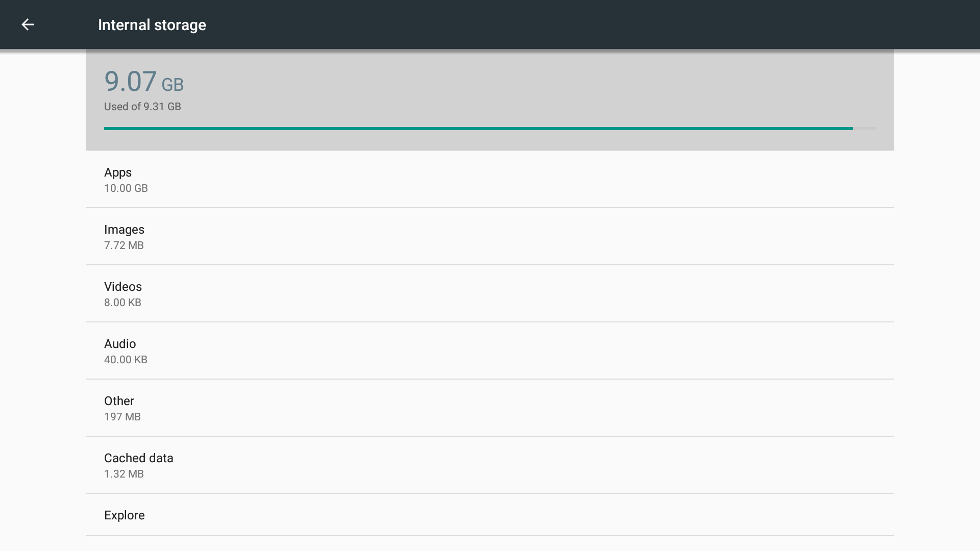The width and height of the screenshot is (980, 551).
Task: Click the Internal storage title
Action: point(152,25)
